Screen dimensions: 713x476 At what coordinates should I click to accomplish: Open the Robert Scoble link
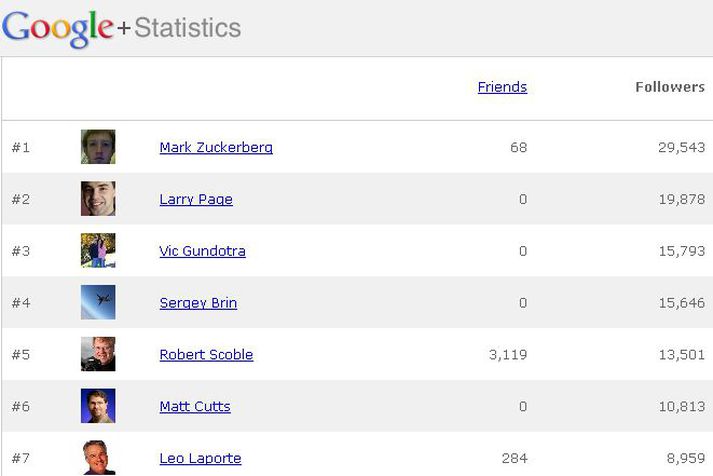click(206, 355)
